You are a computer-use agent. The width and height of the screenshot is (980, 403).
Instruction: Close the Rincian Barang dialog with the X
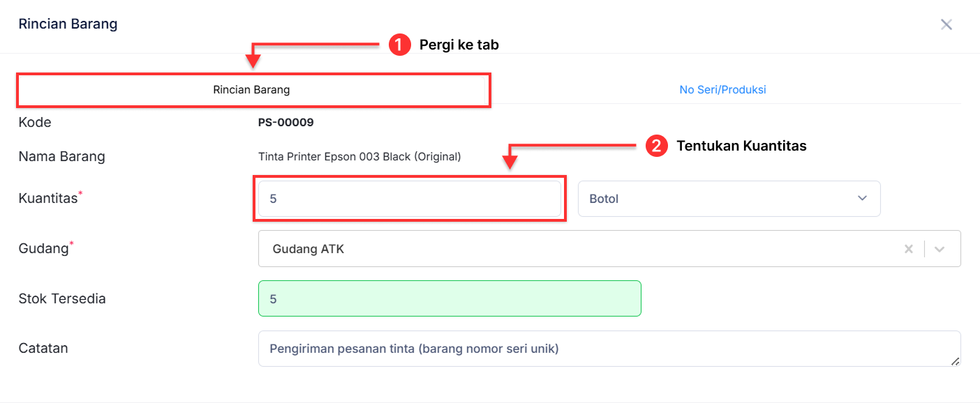coord(946,24)
